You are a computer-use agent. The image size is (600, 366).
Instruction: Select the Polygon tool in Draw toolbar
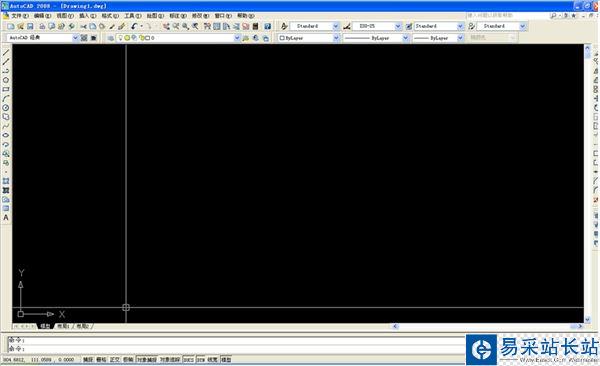(6, 80)
